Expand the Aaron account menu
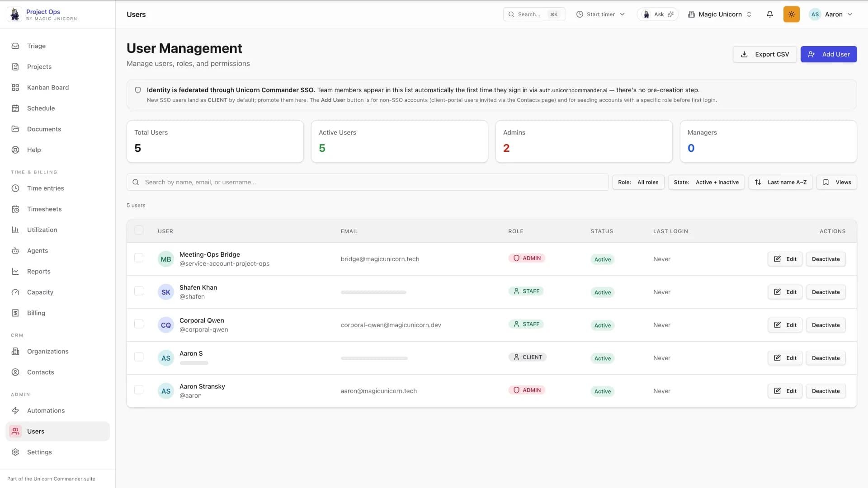The width and height of the screenshot is (868, 488). (x=831, y=14)
